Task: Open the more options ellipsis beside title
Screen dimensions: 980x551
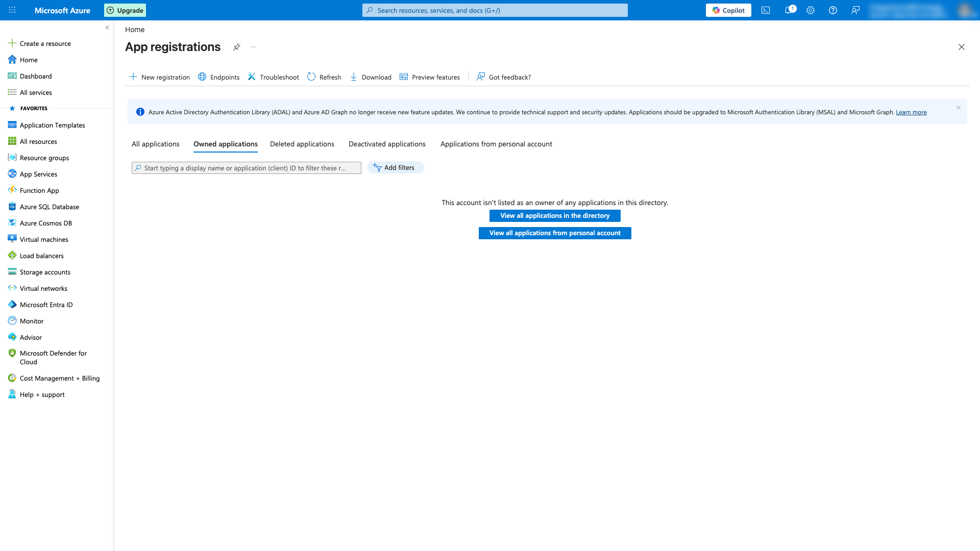Action: [253, 47]
